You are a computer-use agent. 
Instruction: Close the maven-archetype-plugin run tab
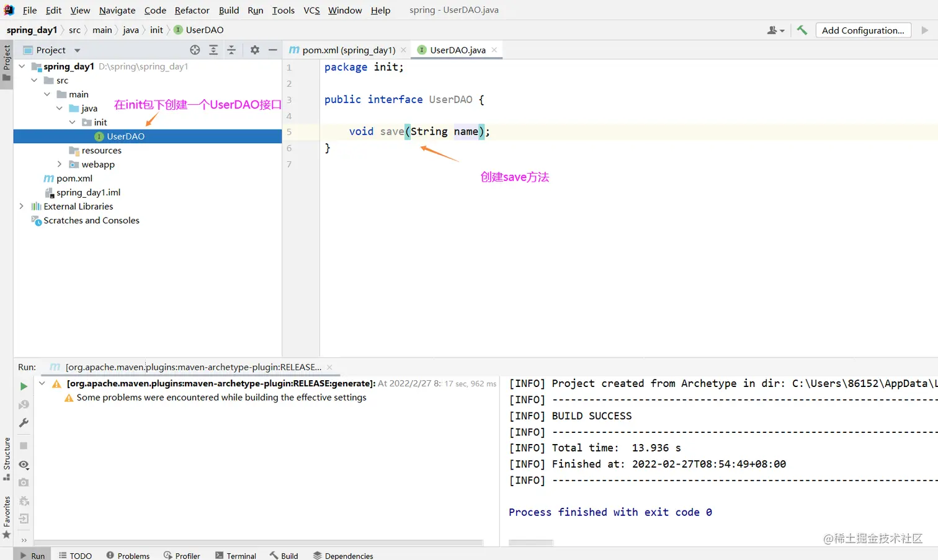(x=329, y=367)
